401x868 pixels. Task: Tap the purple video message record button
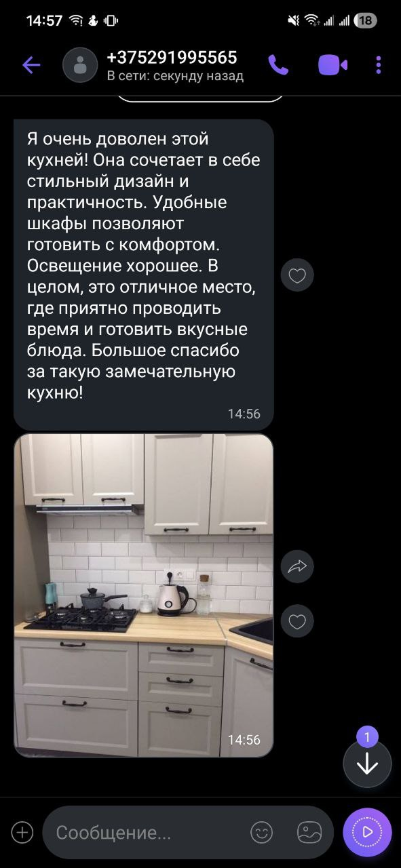[367, 832]
